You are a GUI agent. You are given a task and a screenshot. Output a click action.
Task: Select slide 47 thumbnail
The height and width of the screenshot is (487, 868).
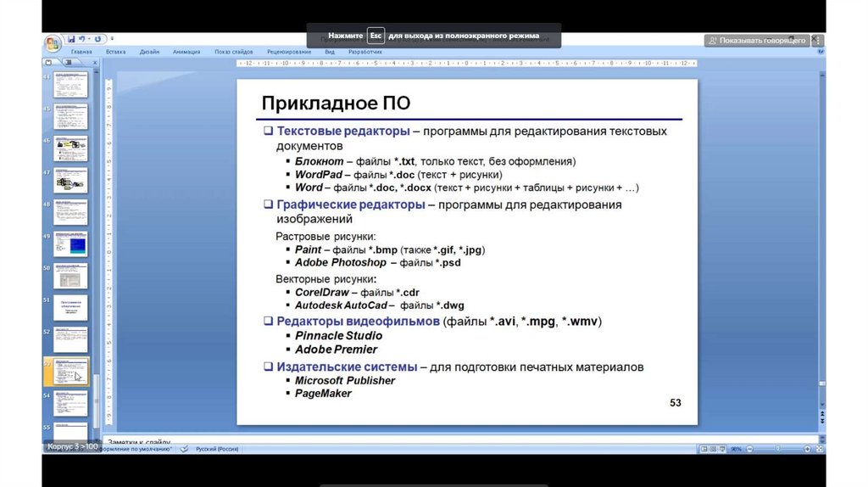tap(70, 180)
